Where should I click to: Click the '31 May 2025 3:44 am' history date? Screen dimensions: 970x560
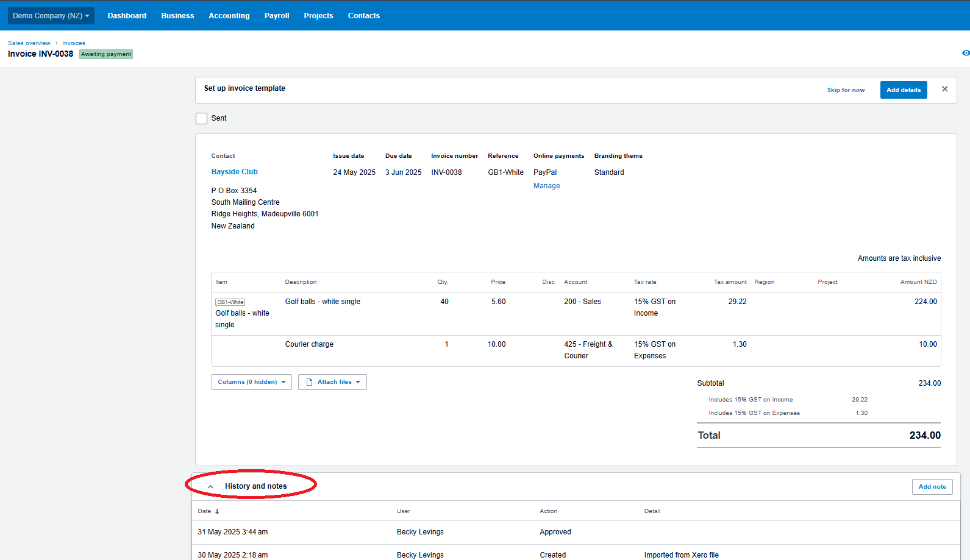(x=233, y=532)
